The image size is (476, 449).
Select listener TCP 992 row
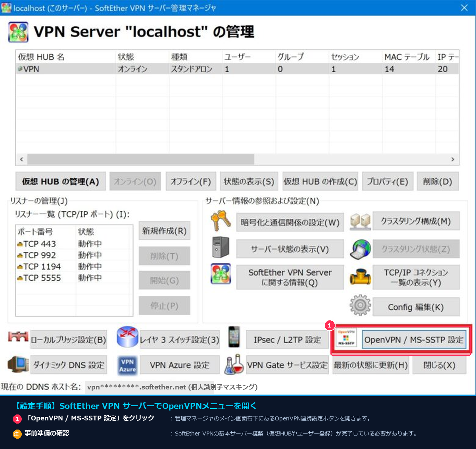coord(74,255)
